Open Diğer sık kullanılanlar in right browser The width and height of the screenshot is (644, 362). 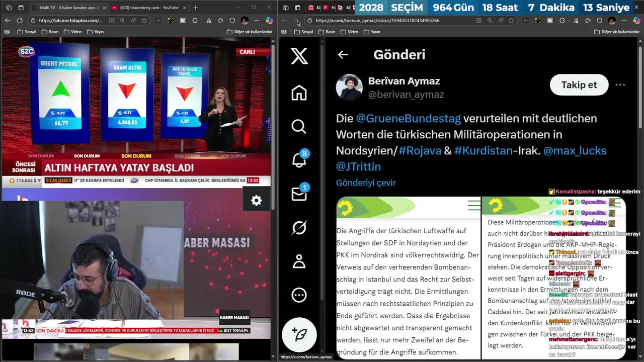pos(616,32)
